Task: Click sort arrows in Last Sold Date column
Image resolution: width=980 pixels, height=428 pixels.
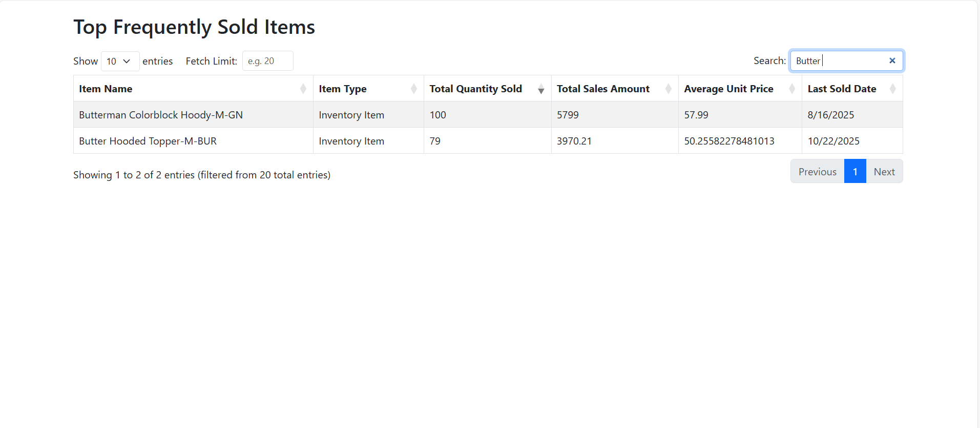Action: pyautogui.click(x=892, y=89)
